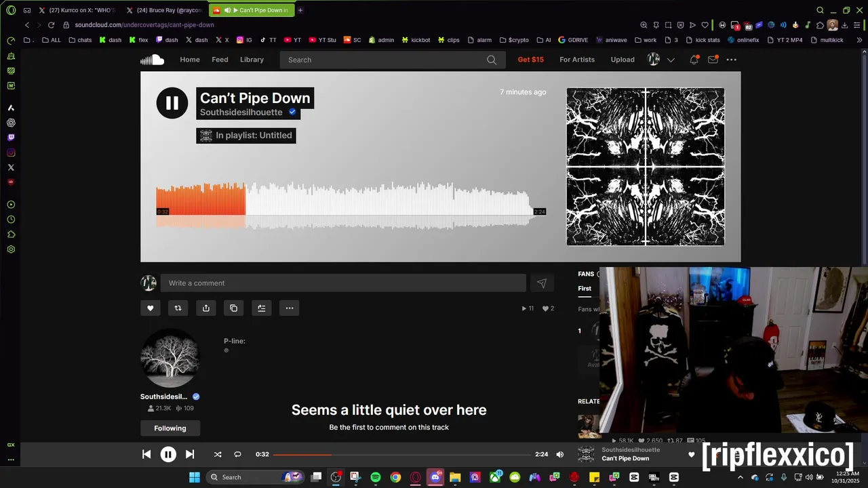Open the clips bookmark
This screenshot has height=488, width=868.
tap(448, 40)
